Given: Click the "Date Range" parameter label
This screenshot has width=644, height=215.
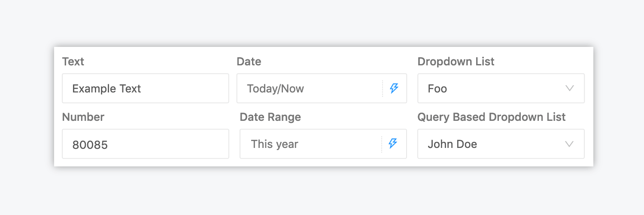Looking at the screenshot, I should (270, 117).
